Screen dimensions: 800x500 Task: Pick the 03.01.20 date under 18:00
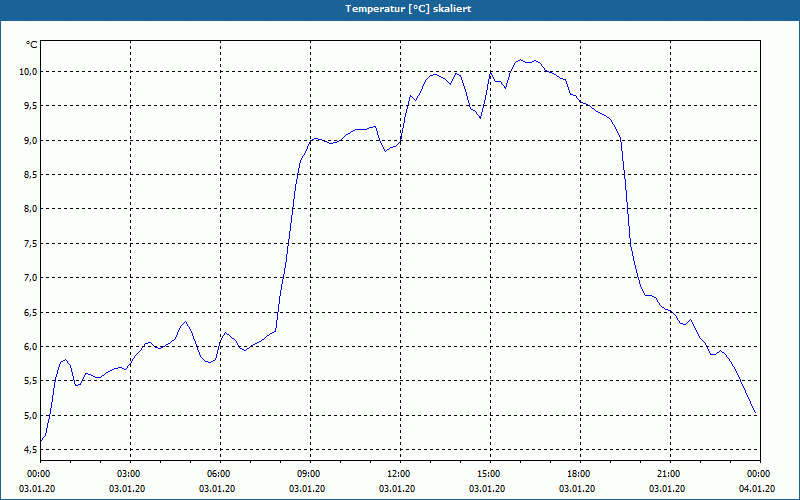coord(577,489)
